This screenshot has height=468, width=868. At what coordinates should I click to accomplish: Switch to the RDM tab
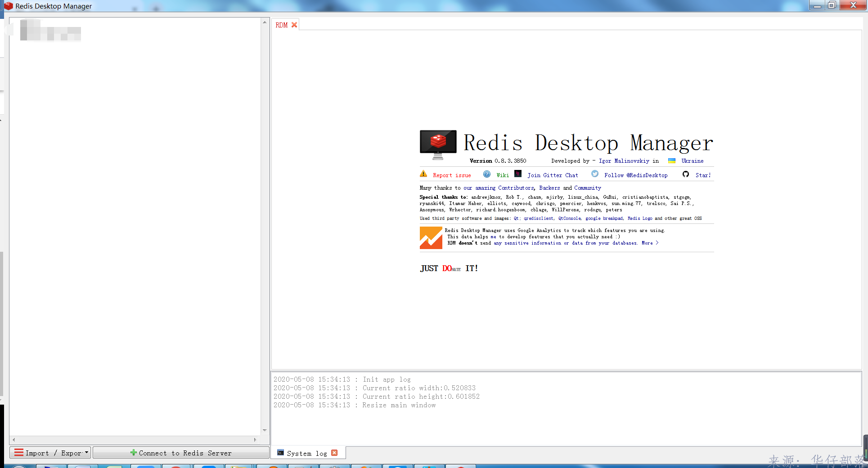(281, 25)
